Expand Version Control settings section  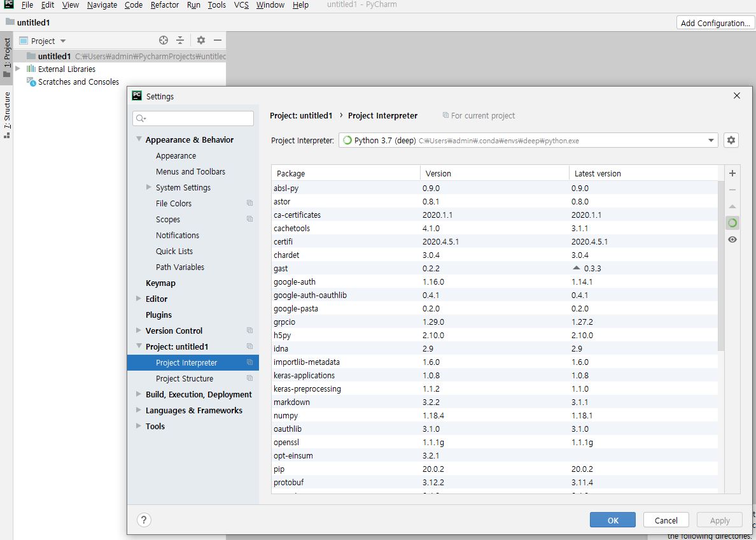point(139,330)
